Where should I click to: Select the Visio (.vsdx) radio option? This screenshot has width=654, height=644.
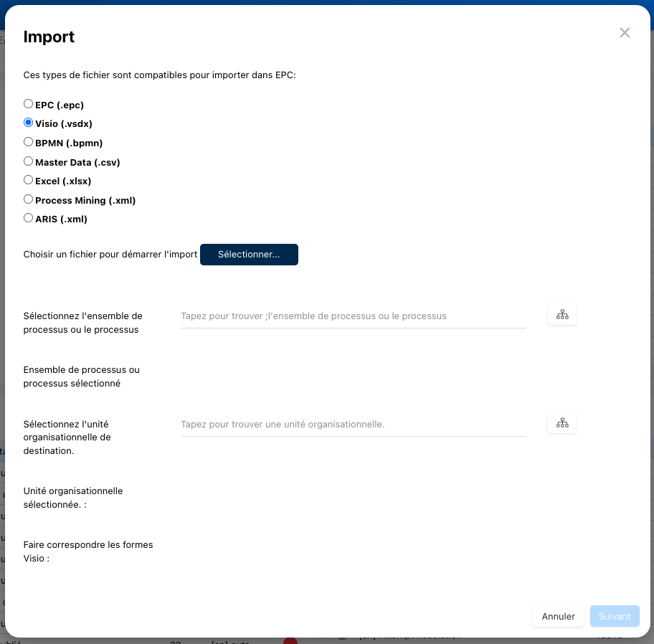click(29, 123)
